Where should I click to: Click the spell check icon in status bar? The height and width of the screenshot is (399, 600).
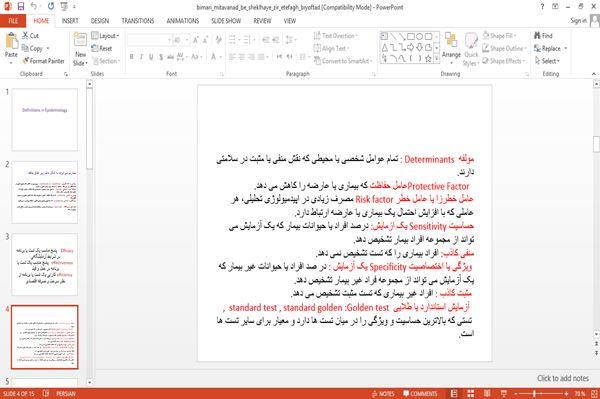coord(46,393)
